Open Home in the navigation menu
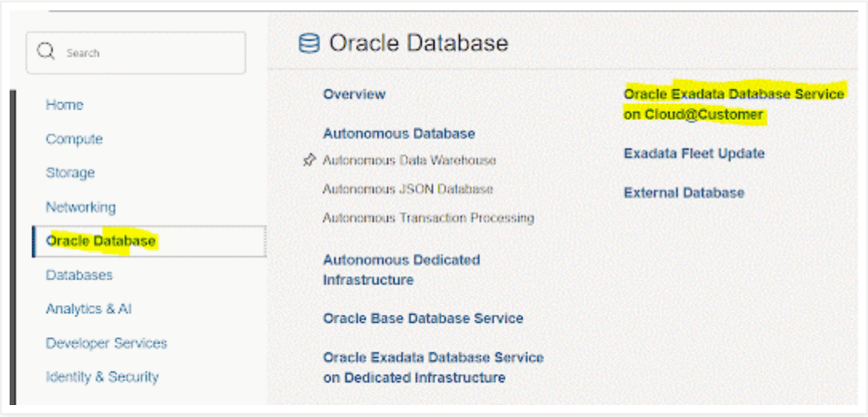The width and height of the screenshot is (868, 417). (x=64, y=105)
